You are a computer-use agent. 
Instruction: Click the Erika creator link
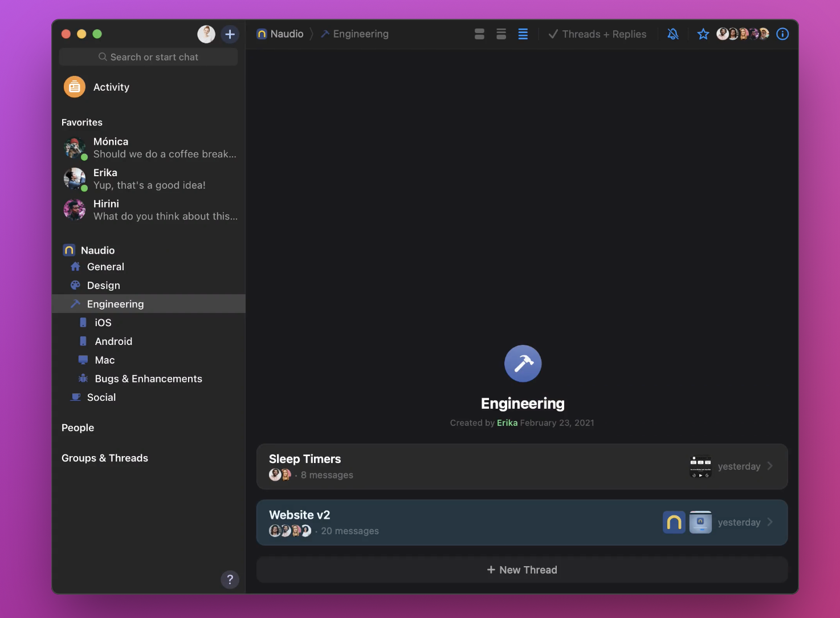(507, 422)
